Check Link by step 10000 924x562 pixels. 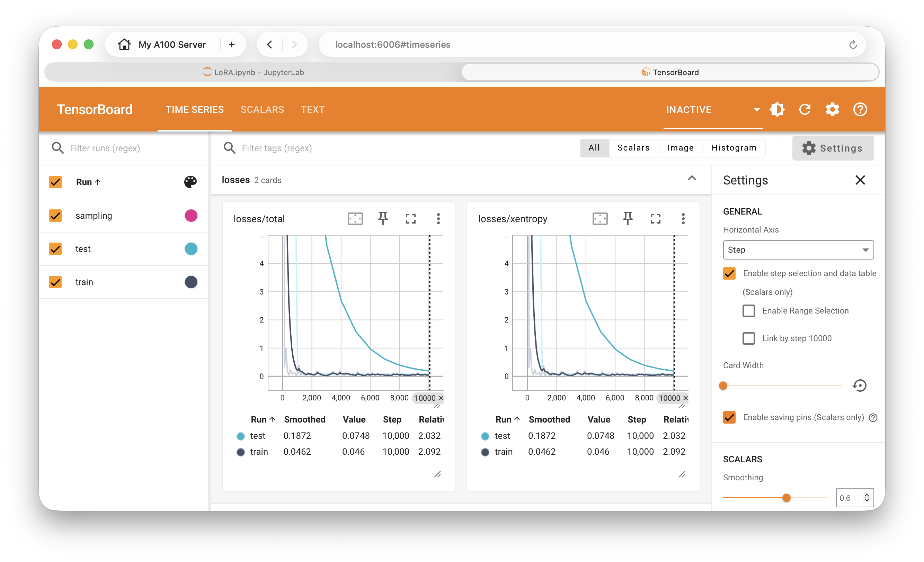coord(749,338)
